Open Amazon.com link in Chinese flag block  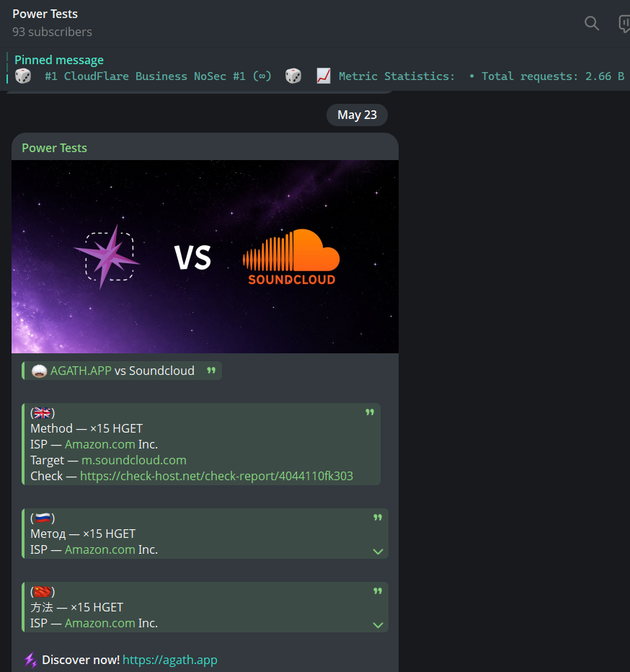pos(100,623)
